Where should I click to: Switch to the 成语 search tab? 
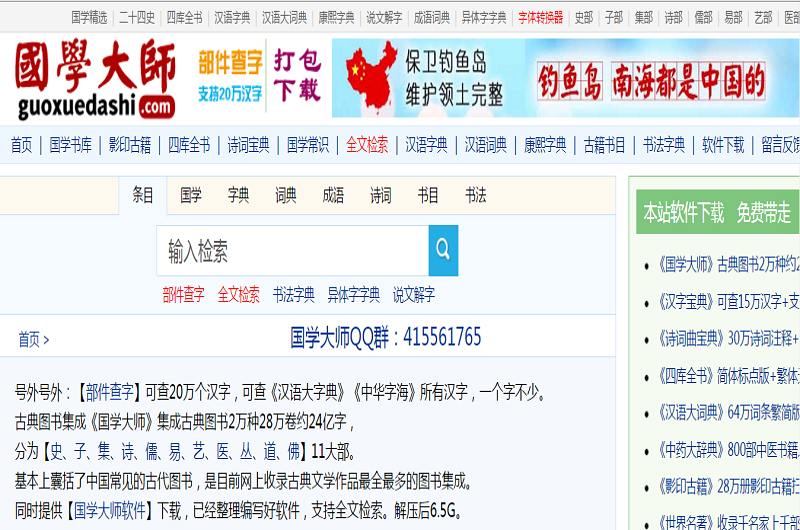pyautogui.click(x=333, y=195)
